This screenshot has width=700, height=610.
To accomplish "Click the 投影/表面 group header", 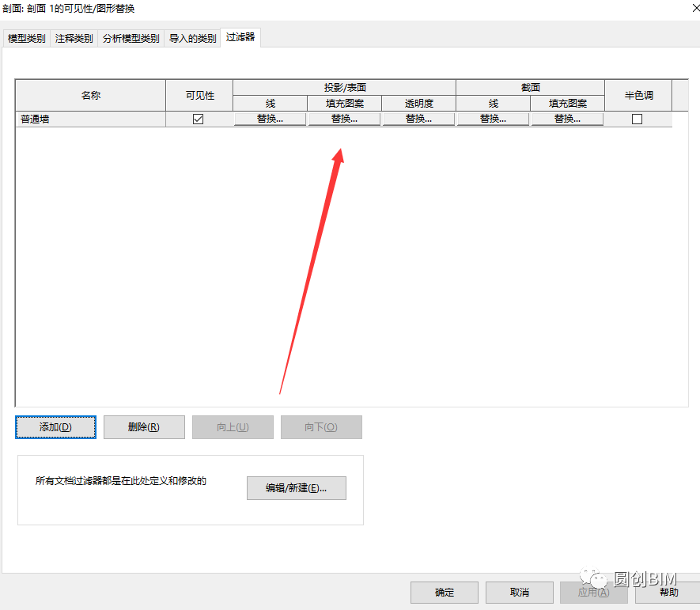I will point(344,88).
